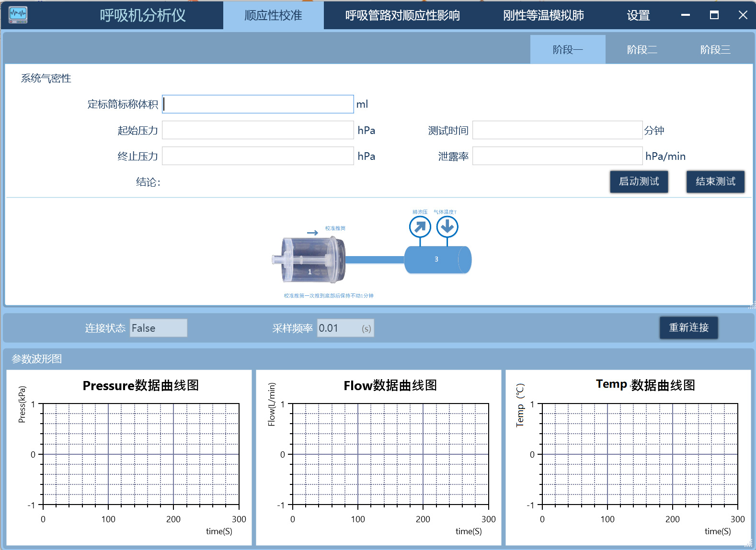Click the 重新连接 reconnect button
This screenshot has width=756, height=550.
tap(688, 327)
